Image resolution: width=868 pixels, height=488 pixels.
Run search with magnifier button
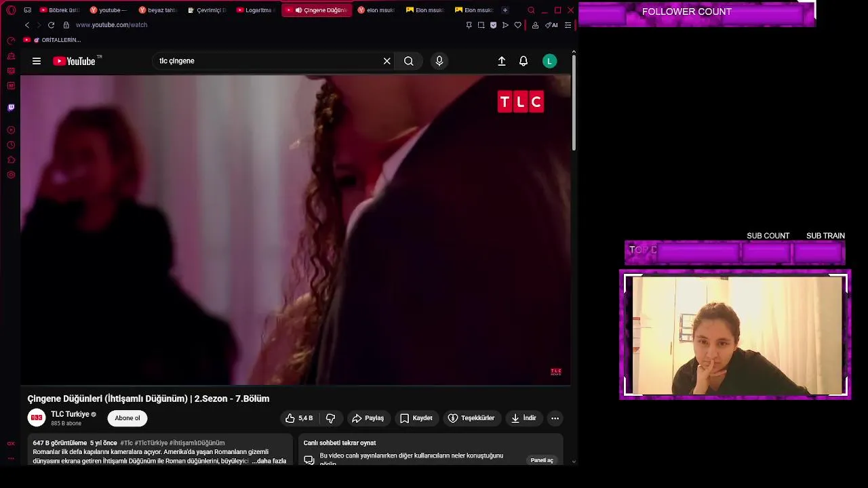click(x=409, y=61)
